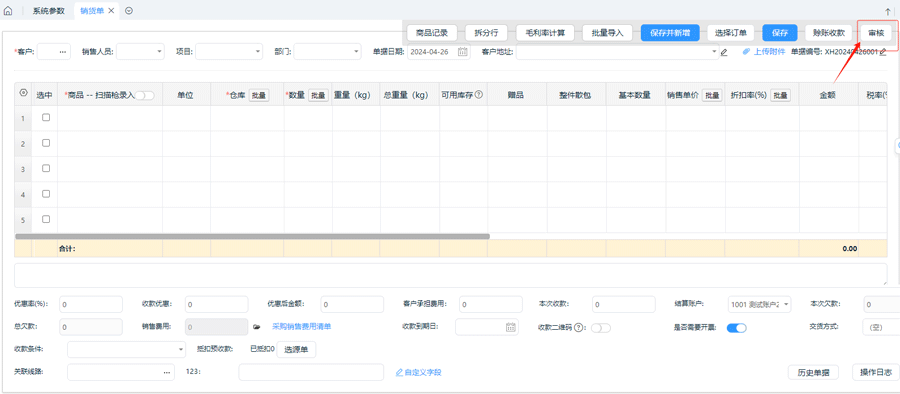900x394 pixels.
Task: Check the row 4 selection checkbox
Action: point(46,194)
